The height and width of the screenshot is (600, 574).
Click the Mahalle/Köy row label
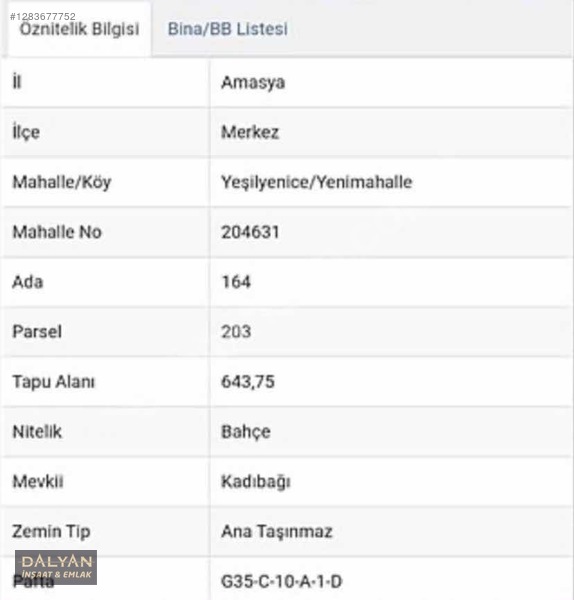62,182
